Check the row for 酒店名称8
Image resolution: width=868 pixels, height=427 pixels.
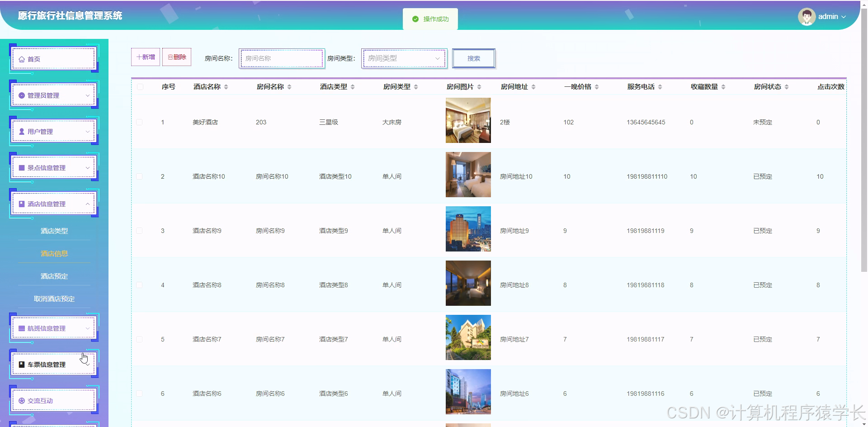(x=139, y=285)
